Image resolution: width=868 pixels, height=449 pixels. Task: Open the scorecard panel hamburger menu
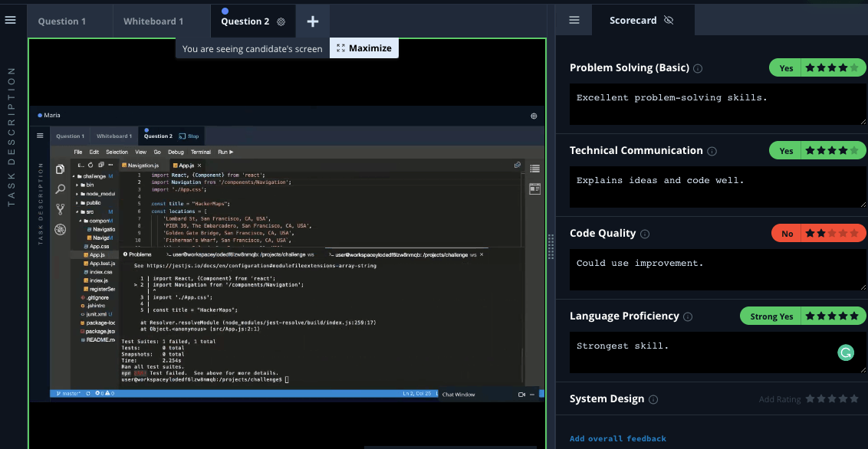(574, 20)
